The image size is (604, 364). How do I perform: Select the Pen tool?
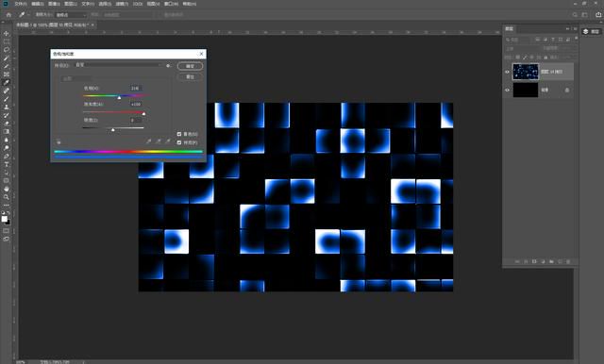pos(7,157)
